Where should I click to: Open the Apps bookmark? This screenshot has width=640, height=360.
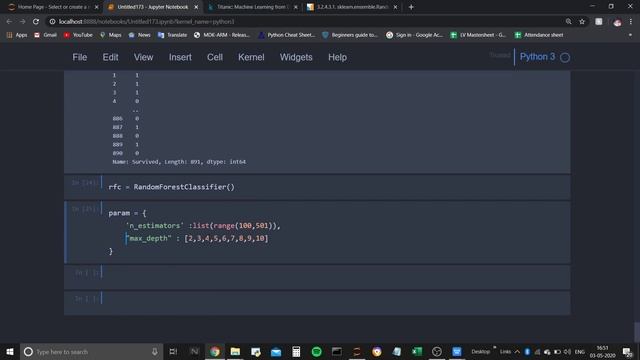[x=17, y=35]
